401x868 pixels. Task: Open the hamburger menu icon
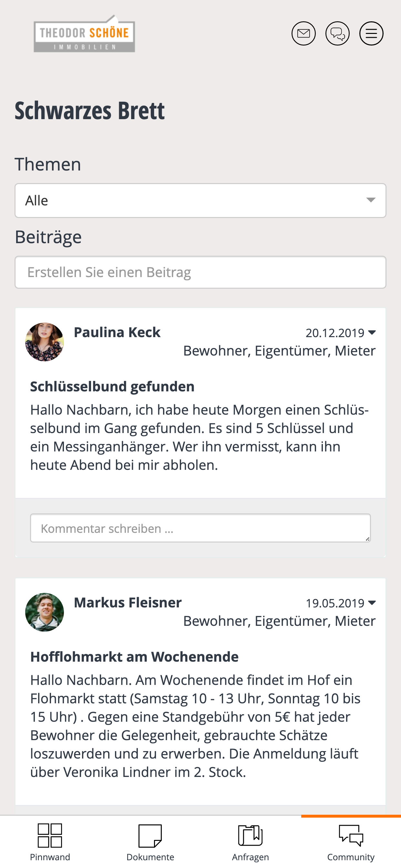(371, 33)
